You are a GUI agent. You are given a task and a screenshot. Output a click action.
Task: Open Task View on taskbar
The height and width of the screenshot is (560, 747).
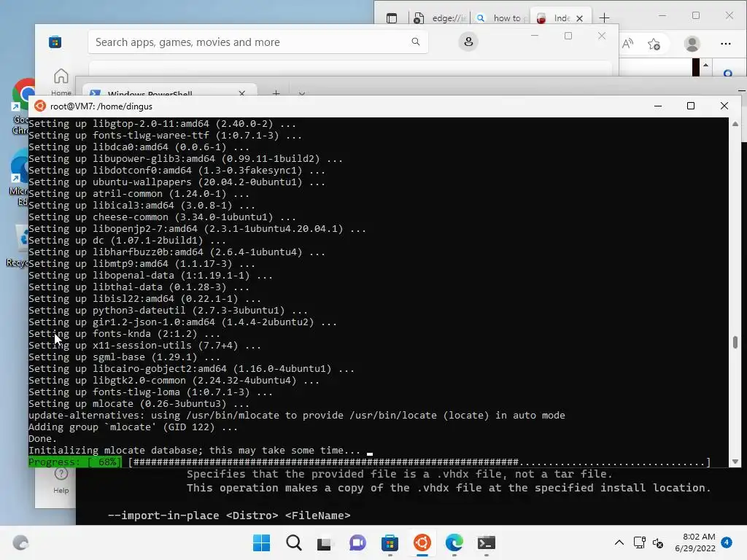coord(325,542)
